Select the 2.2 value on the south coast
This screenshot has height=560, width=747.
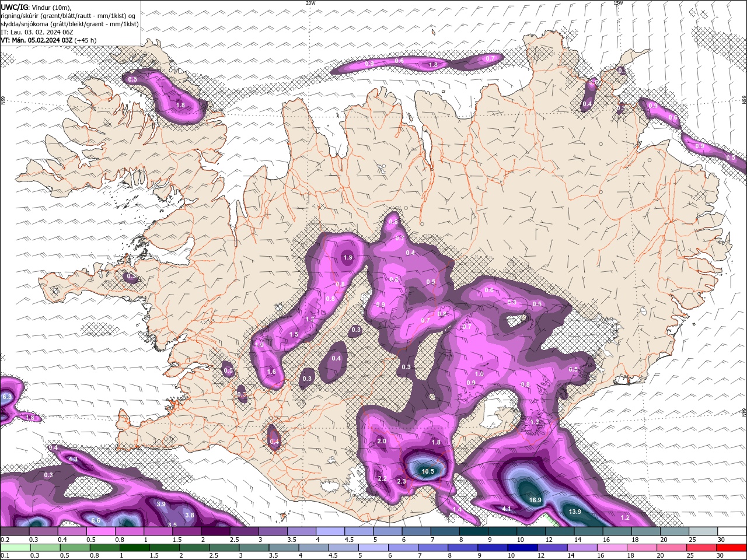(382, 478)
